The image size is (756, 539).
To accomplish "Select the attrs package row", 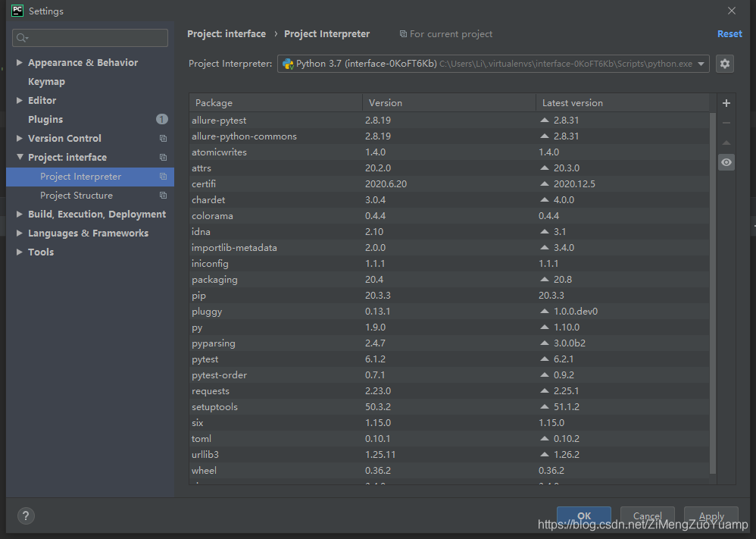I will click(449, 168).
